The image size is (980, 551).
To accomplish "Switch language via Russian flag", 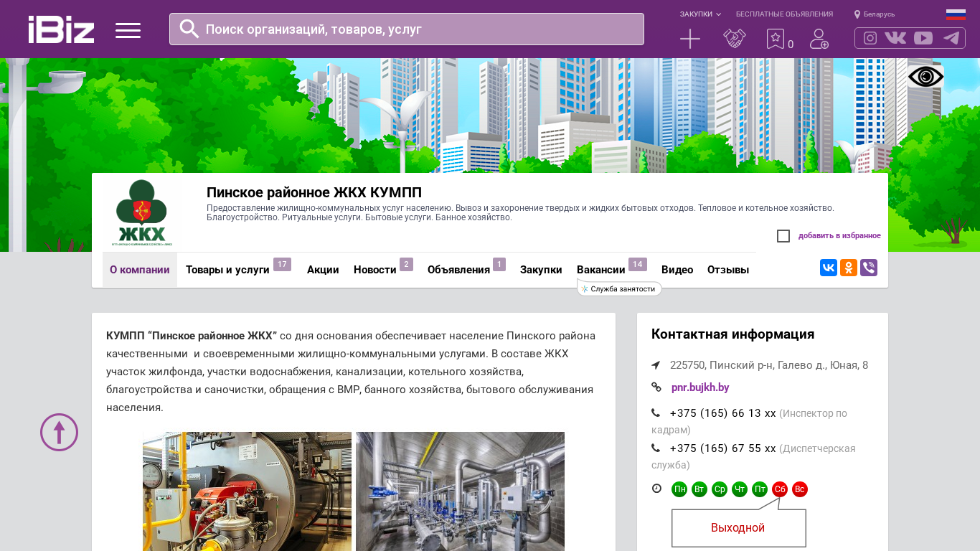I will click(956, 14).
